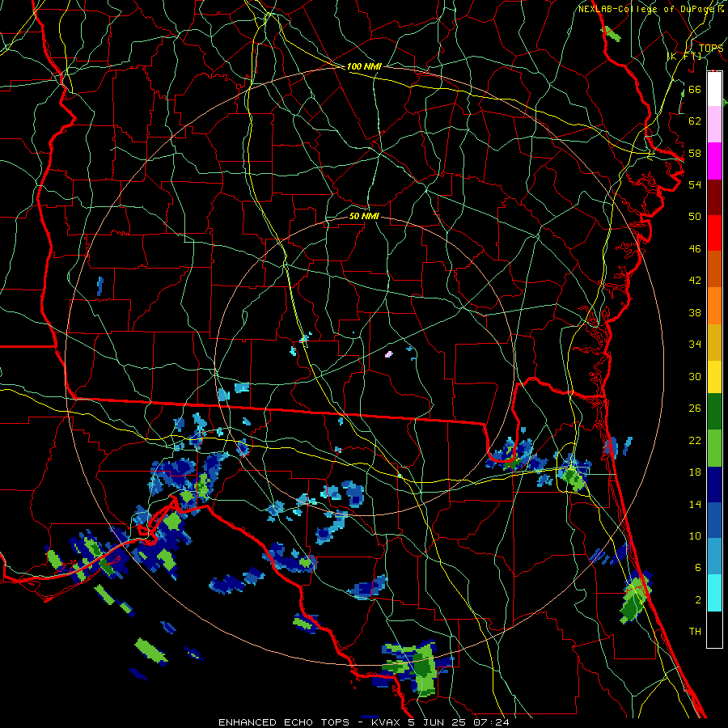Click the 100 NMI range ring label
Screen dimensions: 728x728
pos(364,66)
